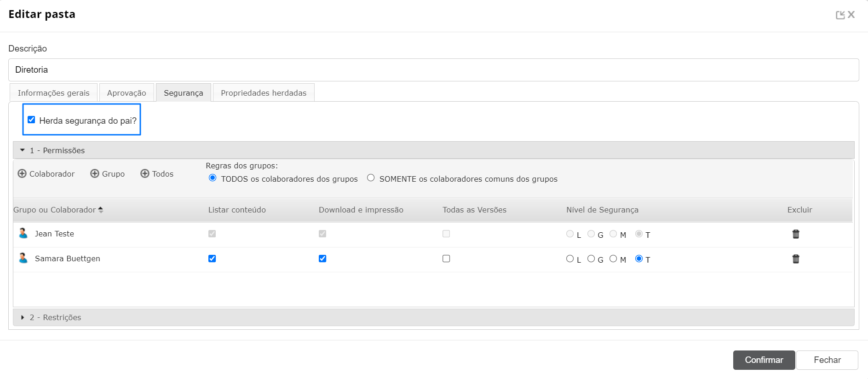Click Samara Buettgen's user avatar icon
Image resolution: width=868 pixels, height=379 pixels.
[x=23, y=258]
